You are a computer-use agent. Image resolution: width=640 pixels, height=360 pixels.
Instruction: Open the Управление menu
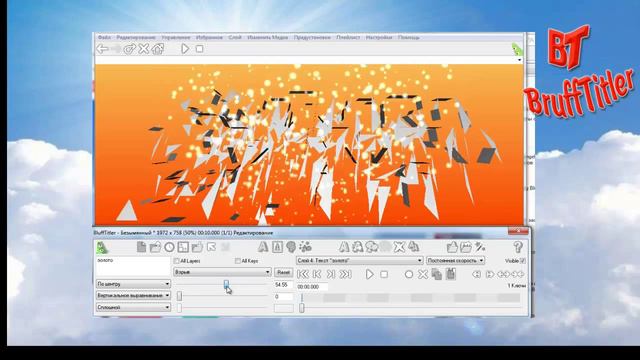pos(176,37)
